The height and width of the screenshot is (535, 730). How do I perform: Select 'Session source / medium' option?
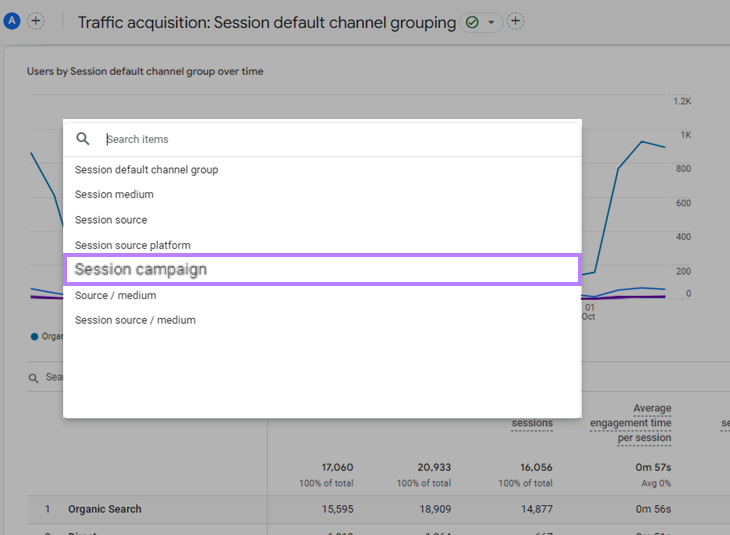[135, 321]
